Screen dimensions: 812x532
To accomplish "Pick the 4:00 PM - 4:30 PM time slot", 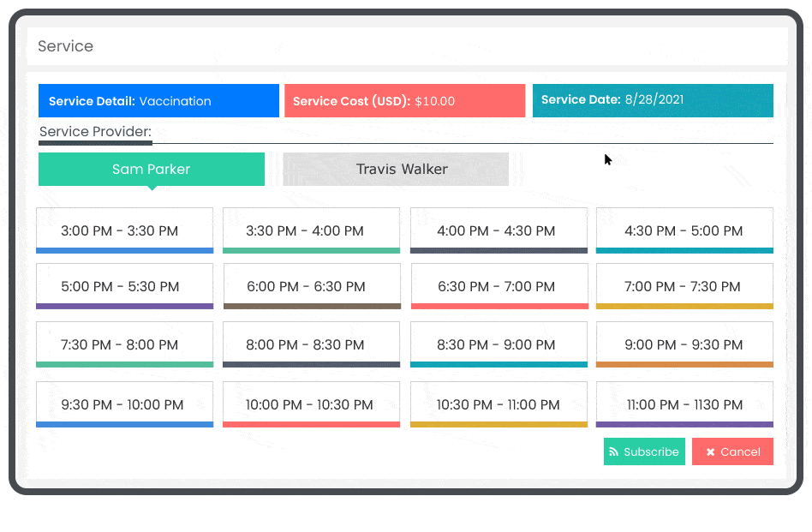I will tap(498, 230).
